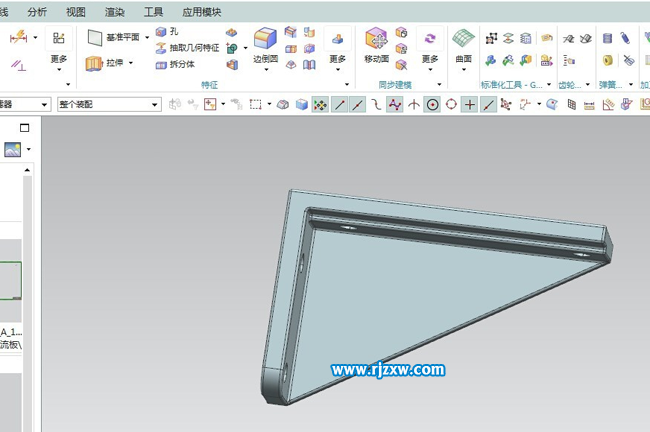The image size is (650, 432).
Task: Toggle the arc center snap point
Action: point(432,104)
